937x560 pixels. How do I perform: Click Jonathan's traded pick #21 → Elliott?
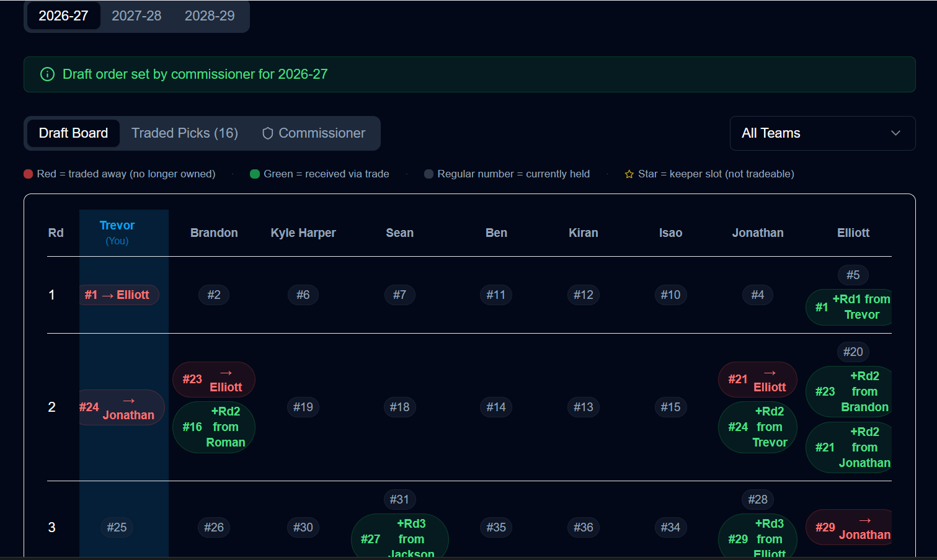tap(758, 380)
